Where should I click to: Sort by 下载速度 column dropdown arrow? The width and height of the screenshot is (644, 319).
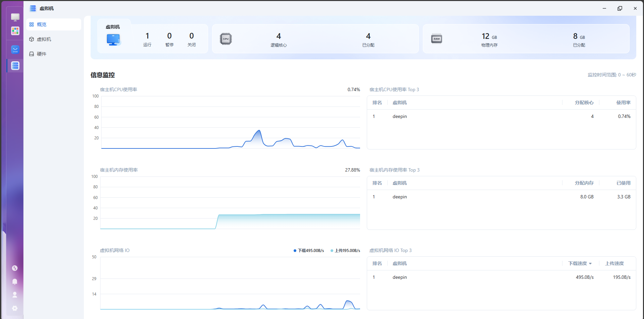590,264
